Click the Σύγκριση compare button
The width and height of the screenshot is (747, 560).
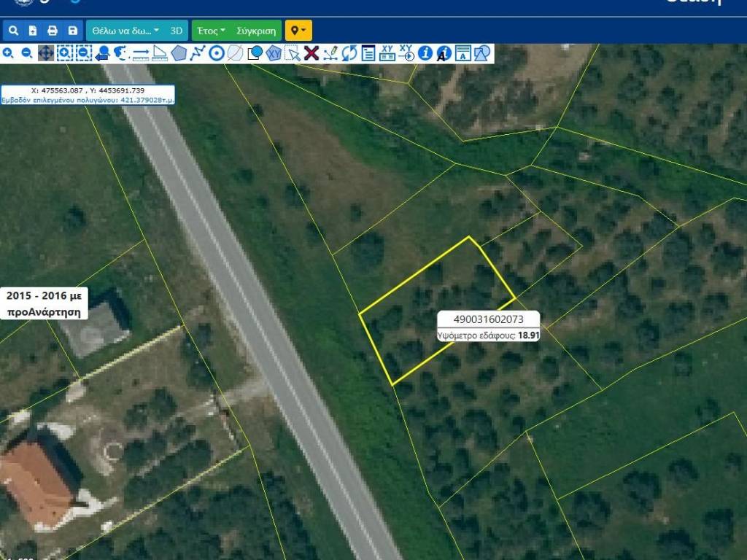257,31
